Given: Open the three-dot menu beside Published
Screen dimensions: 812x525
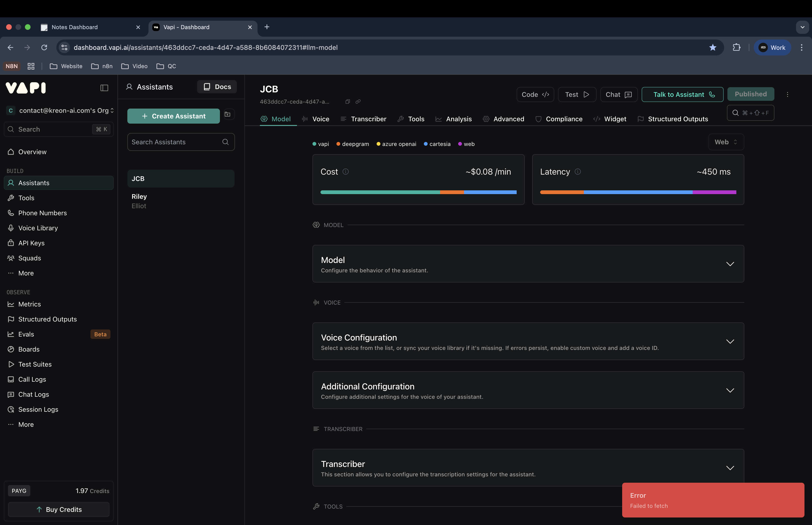Looking at the screenshot, I should pyautogui.click(x=788, y=94).
